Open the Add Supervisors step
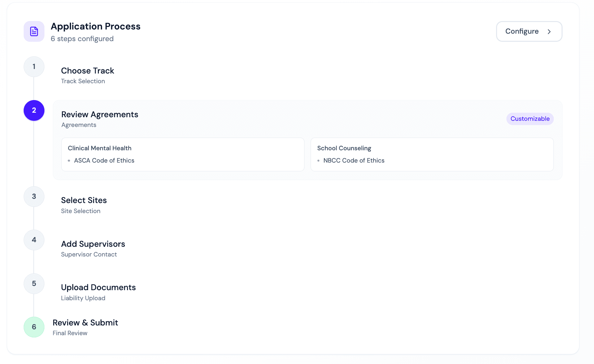This screenshot has height=364, width=594. pyautogui.click(x=93, y=244)
